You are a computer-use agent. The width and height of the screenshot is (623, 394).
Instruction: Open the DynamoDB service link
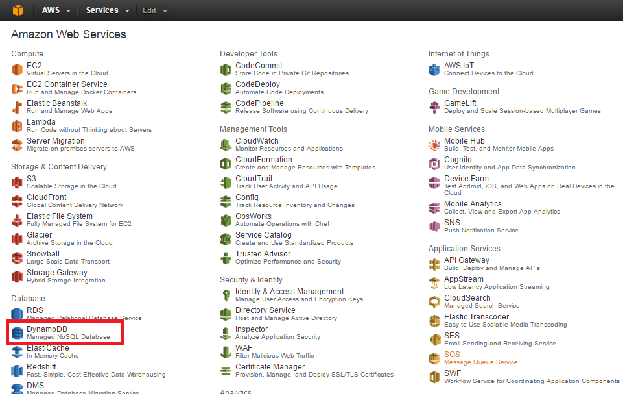pyautogui.click(x=47, y=329)
